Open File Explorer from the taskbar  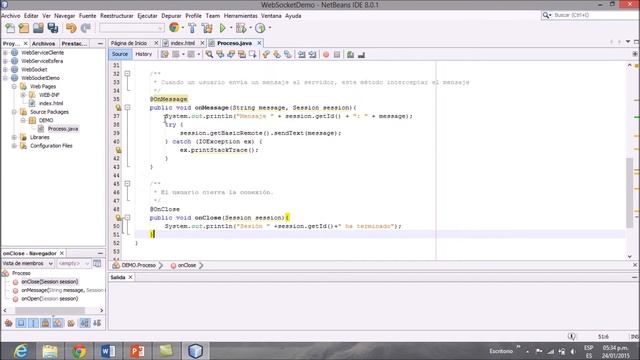pos(50,351)
